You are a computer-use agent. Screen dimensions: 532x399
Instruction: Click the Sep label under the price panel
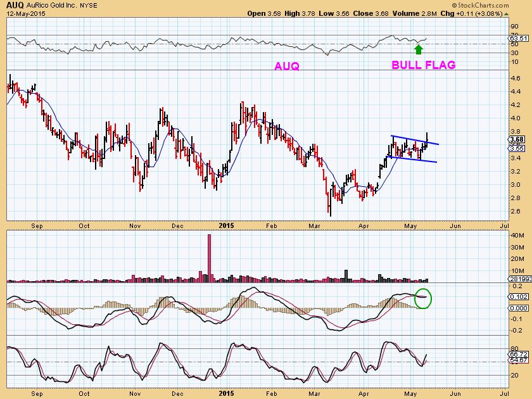pos(37,226)
